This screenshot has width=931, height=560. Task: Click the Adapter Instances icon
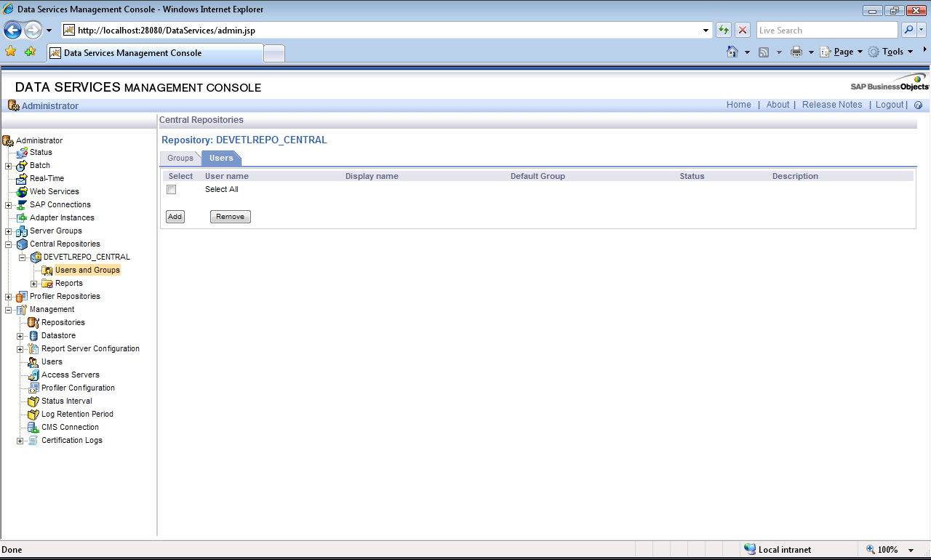(22, 218)
